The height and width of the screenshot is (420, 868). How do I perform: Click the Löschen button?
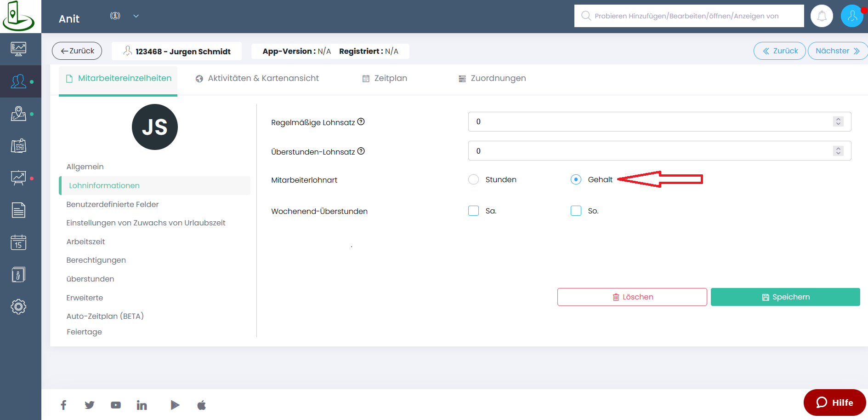pos(632,297)
